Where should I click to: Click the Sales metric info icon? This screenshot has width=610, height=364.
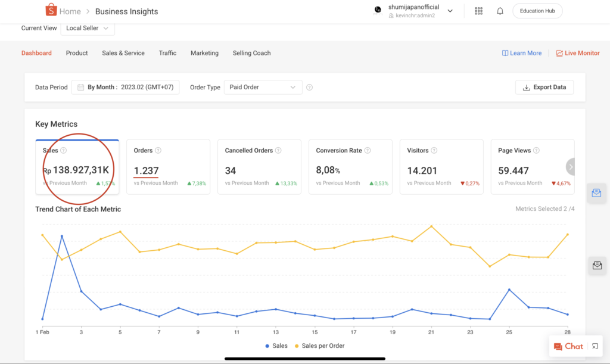(64, 151)
